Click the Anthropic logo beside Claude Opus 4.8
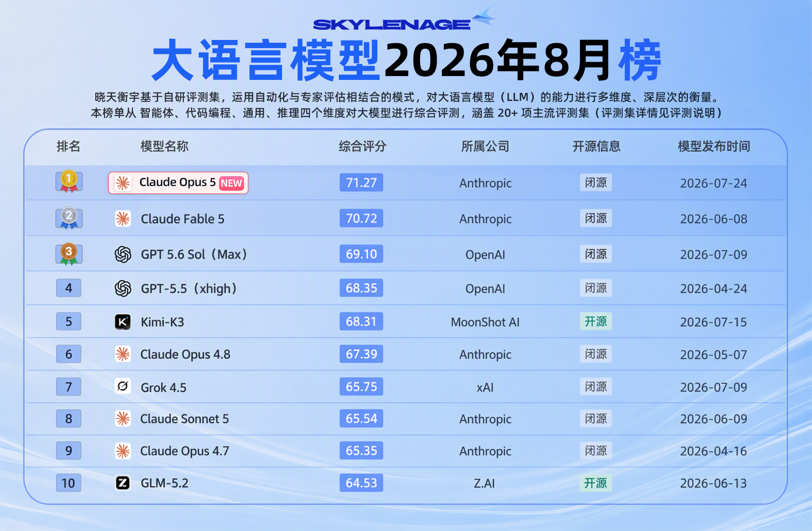Image resolution: width=812 pixels, height=531 pixels. 123,354
